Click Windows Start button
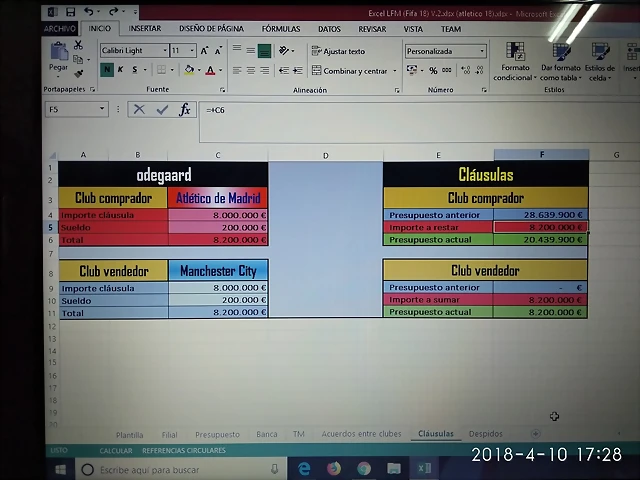 click(60, 470)
